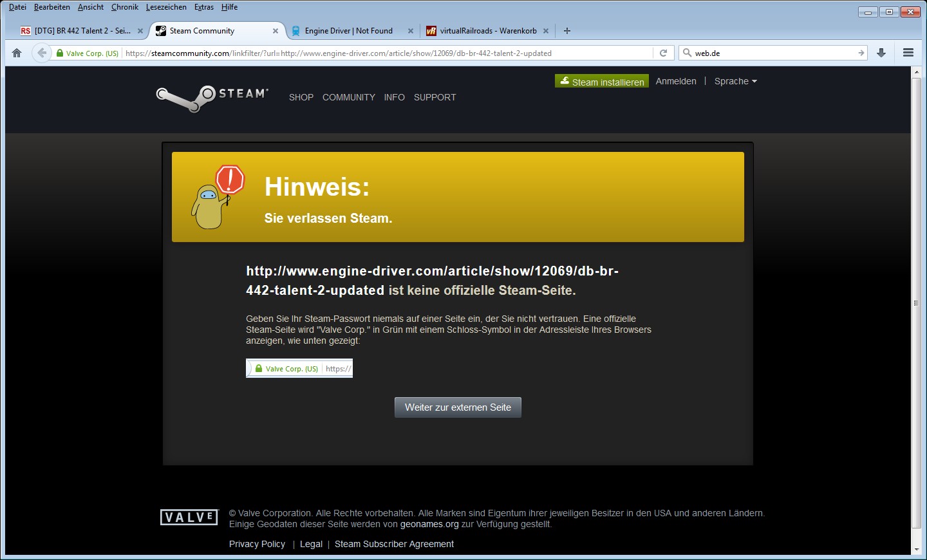
Task: Click the address bar URL field
Action: pyautogui.click(x=388, y=53)
